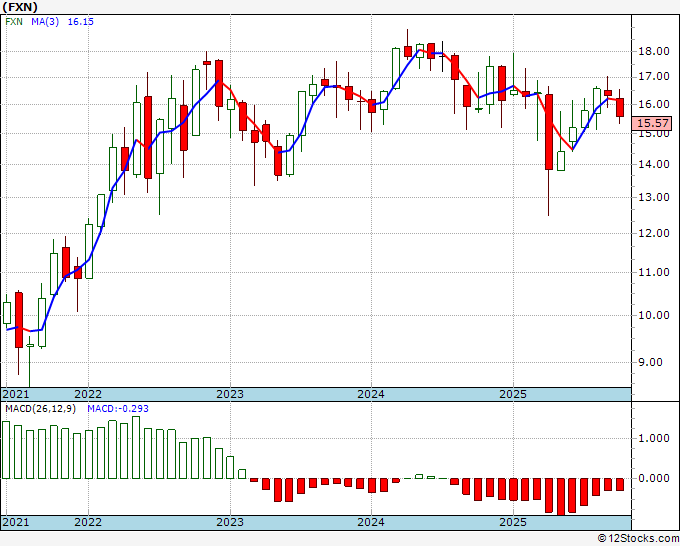This screenshot has width=680, height=546.
Task: Click the (FXN) chart title
Action: pos(20,7)
